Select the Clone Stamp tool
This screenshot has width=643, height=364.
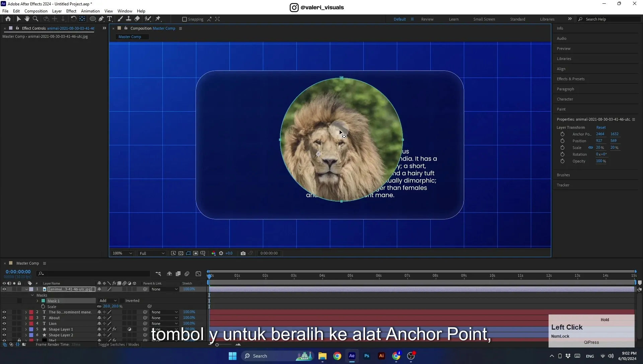point(128,19)
